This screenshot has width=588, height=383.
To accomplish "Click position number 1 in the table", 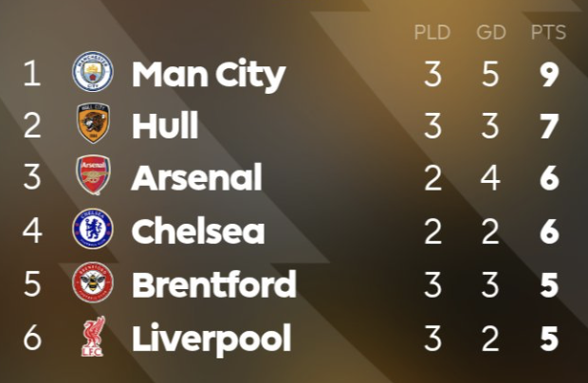I will click(32, 73).
